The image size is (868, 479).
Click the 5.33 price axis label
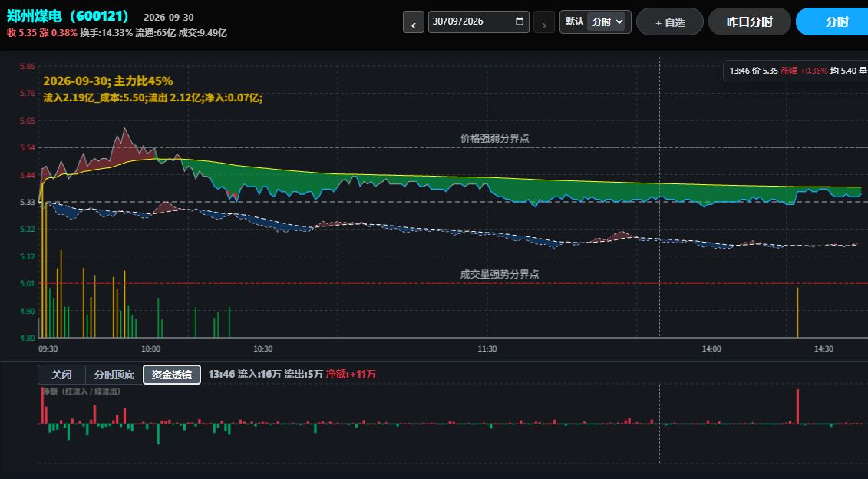[28, 202]
